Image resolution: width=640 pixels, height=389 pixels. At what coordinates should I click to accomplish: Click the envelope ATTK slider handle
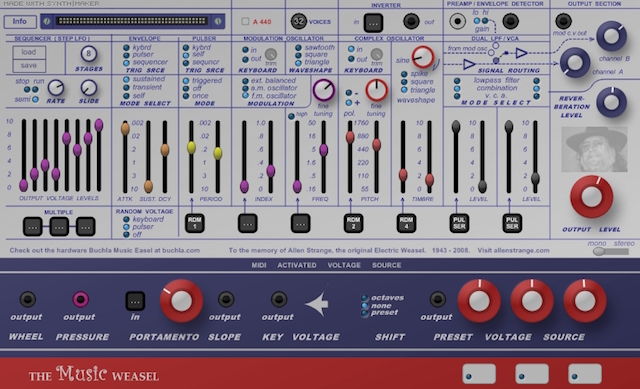pos(125,128)
